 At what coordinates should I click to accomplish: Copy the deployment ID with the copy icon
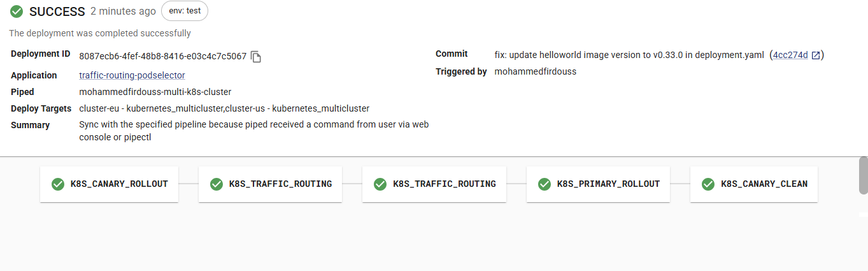256,57
